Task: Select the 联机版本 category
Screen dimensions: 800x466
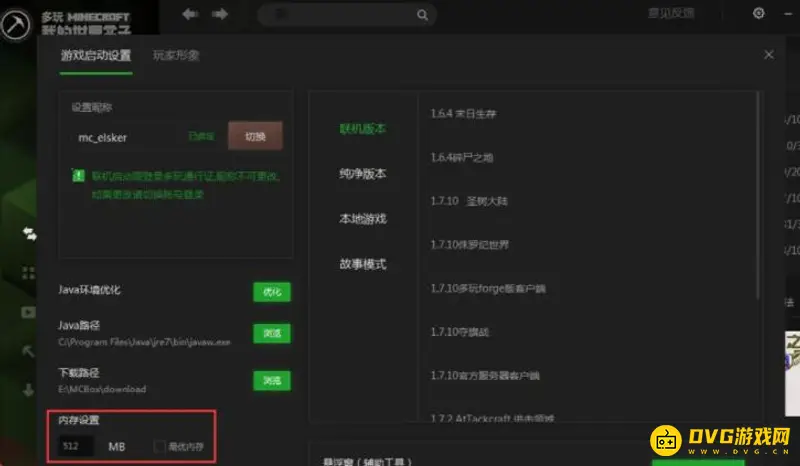Action: pyautogui.click(x=362, y=129)
